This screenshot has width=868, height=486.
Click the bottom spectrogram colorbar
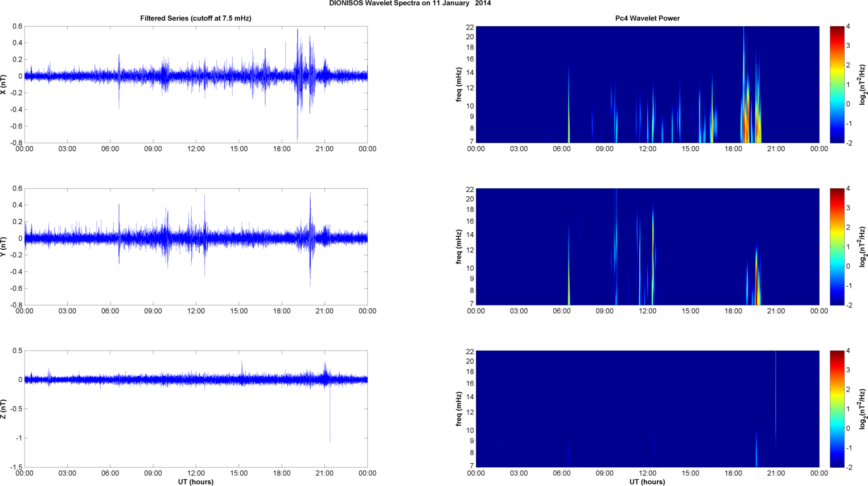tap(837, 409)
